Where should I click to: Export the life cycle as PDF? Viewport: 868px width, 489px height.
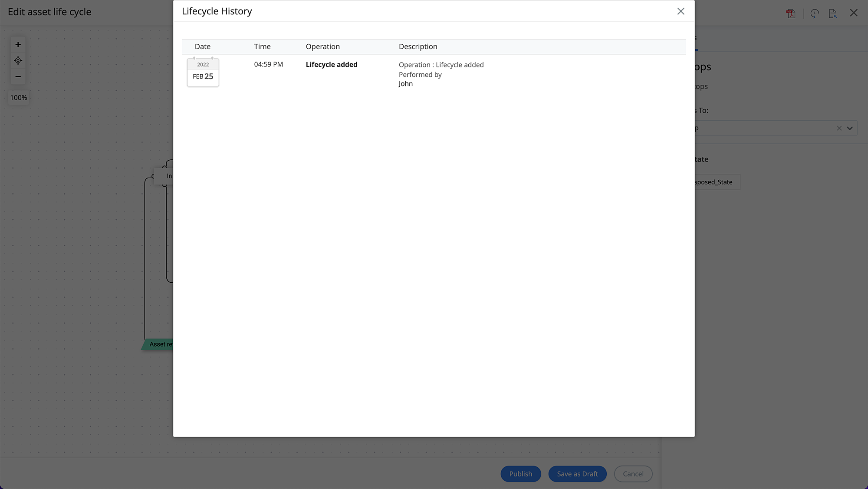(x=791, y=13)
